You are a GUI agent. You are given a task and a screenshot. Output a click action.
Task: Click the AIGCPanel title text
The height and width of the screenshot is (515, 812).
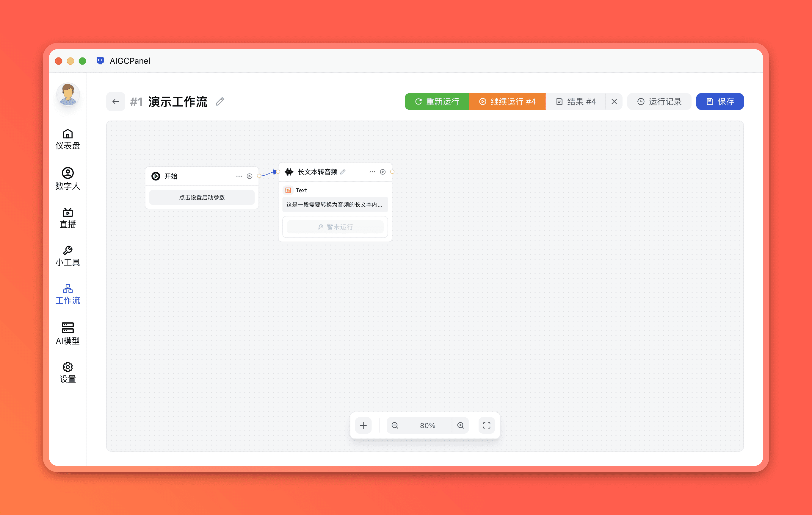pyautogui.click(x=130, y=61)
